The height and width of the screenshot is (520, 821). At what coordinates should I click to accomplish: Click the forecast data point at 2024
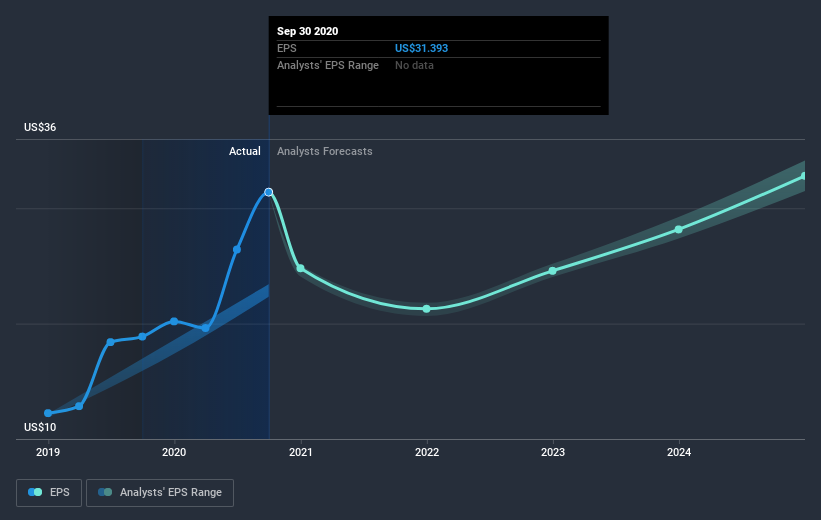point(679,229)
